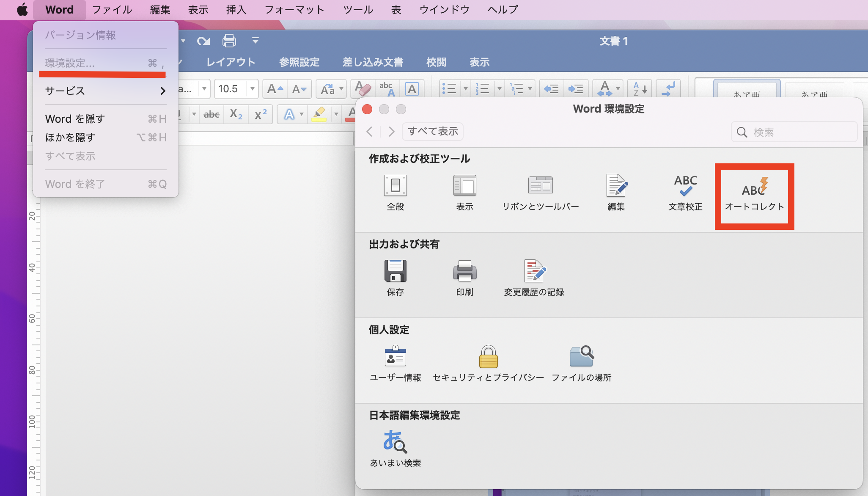Open 変更履歴の記録 preferences
This screenshot has width=868, height=496.
(534, 278)
